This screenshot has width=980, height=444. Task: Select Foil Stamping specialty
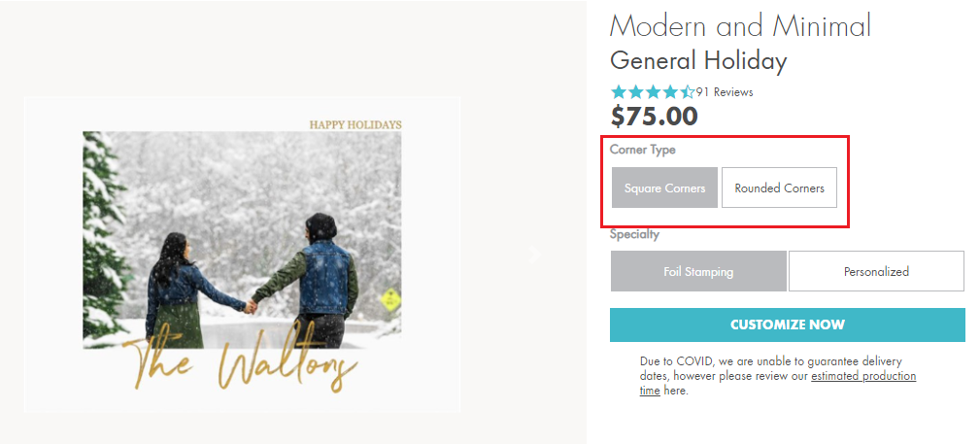tap(697, 272)
